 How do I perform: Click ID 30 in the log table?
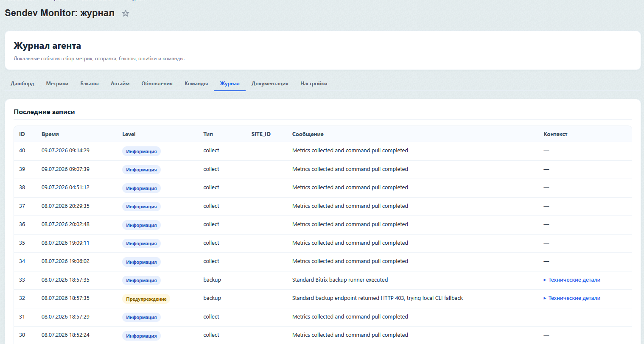click(x=22, y=335)
